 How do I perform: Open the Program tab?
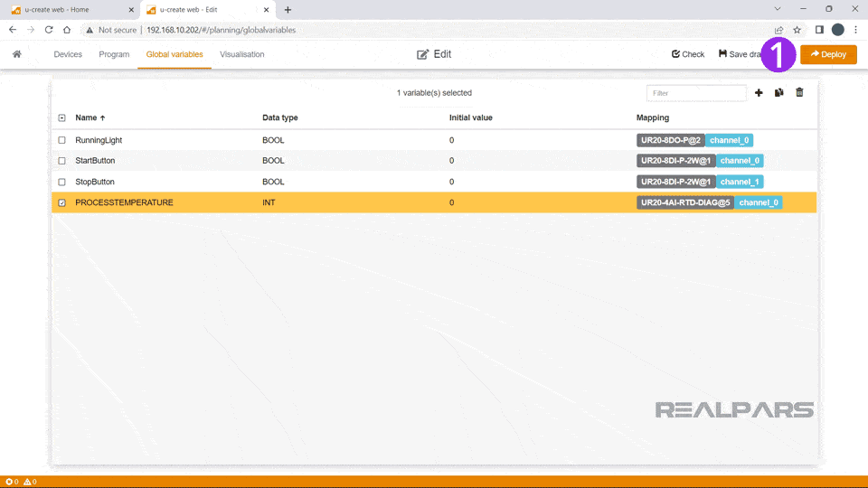tap(114, 54)
